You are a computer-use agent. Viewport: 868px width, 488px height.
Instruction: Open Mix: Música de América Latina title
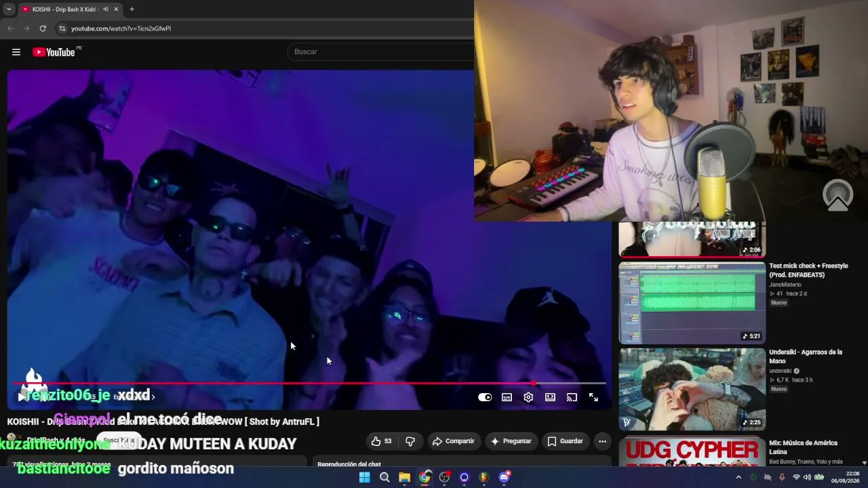pyautogui.click(x=804, y=447)
